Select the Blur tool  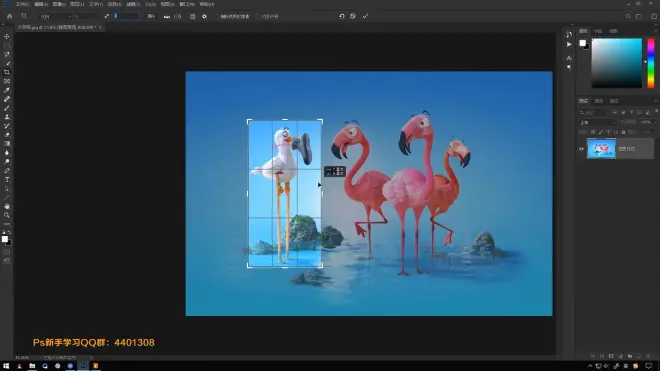click(7, 153)
